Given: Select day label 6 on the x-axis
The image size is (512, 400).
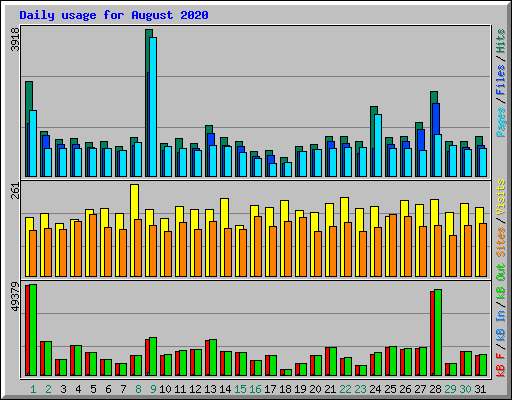Looking at the screenshot, I should [x=108, y=389].
